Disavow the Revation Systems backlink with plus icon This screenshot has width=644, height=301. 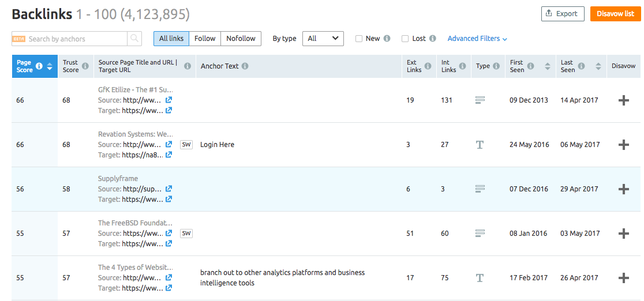click(x=623, y=145)
